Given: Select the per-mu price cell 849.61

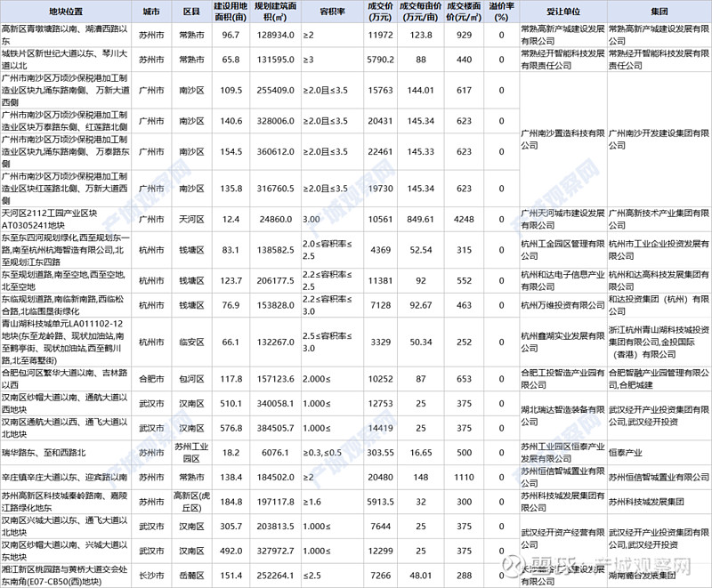Looking at the screenshot, I should pyautogui.click(x=421, y=219).
